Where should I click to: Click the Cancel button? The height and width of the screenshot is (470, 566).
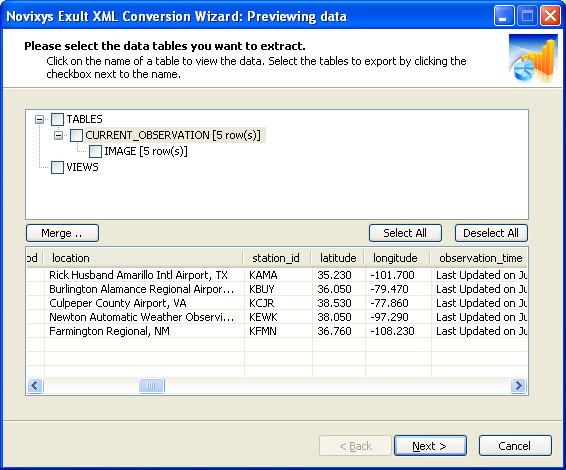click(515, 446)
